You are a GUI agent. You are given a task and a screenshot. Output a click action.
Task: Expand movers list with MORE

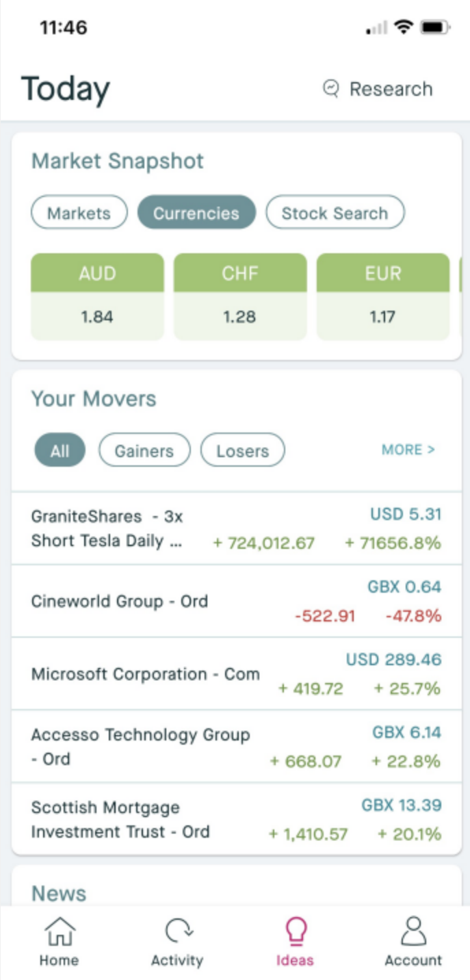[x=408, y=450]
